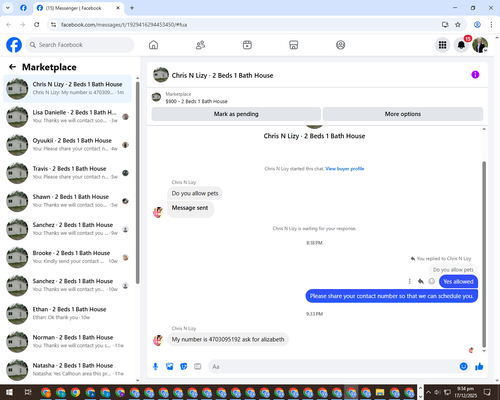Send a thumbs-up like
This screenshot has height=400, width=500.
pos(479,367)
